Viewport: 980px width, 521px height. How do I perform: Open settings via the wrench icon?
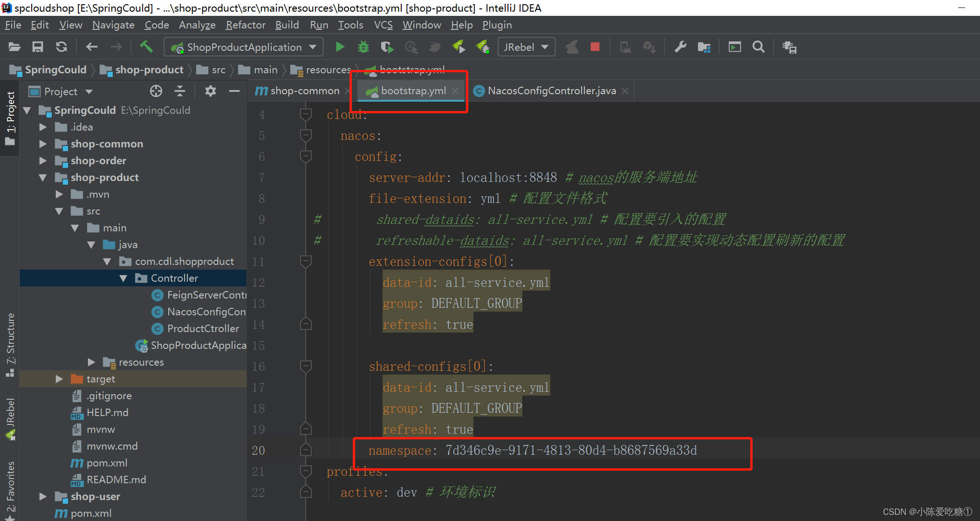pos(680,47)
